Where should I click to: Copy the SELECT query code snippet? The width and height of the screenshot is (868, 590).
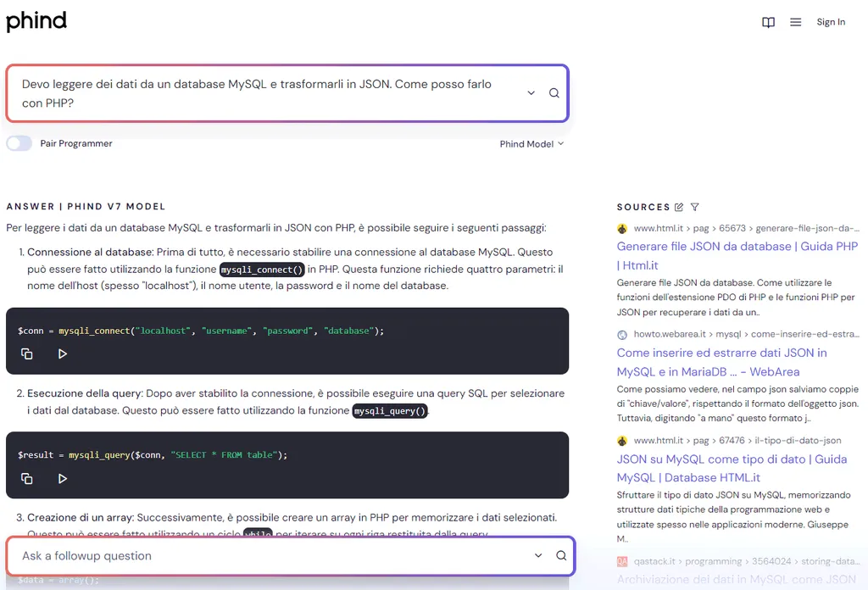pyautogui.click(x=26, y=478)
